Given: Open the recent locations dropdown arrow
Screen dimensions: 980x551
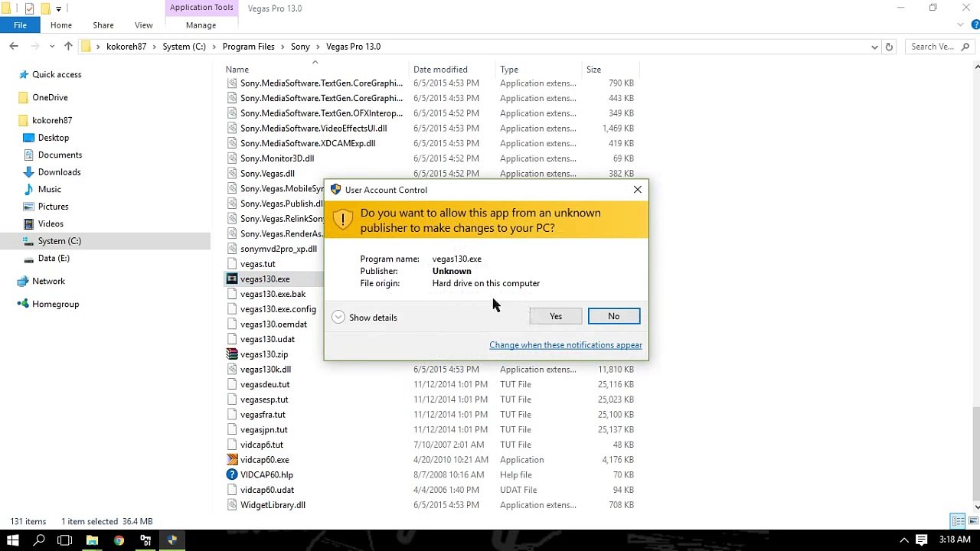Looking at the screenshot, I should pyautogui.click(x=51, y=47).
